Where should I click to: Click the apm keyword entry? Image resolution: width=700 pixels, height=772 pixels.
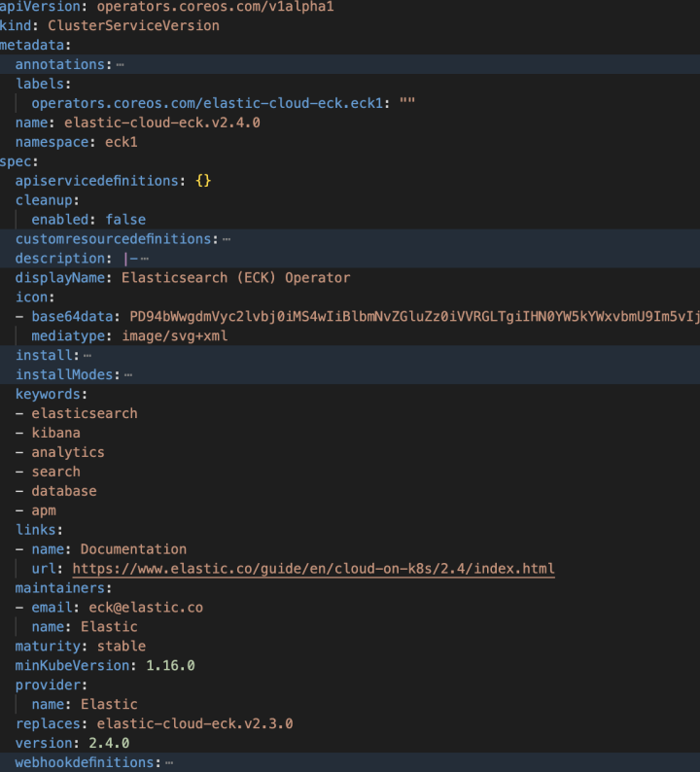click(x=44, y=510)
